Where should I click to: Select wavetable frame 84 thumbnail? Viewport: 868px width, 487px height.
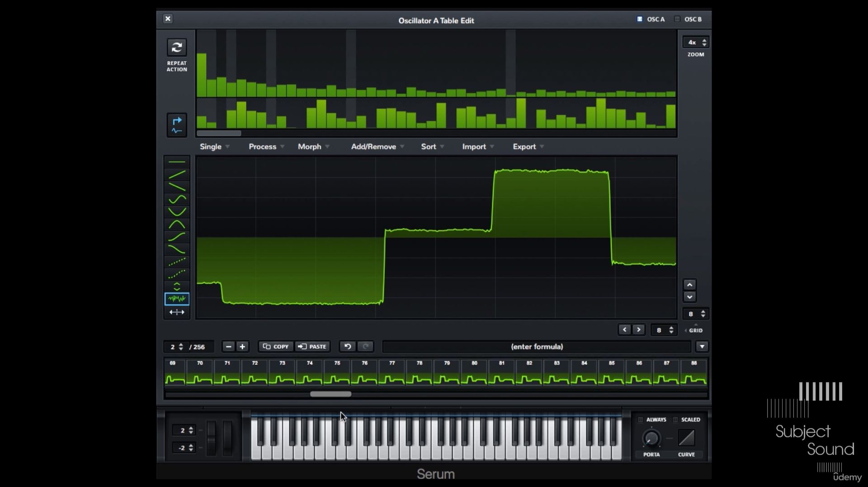pos(584,373)
